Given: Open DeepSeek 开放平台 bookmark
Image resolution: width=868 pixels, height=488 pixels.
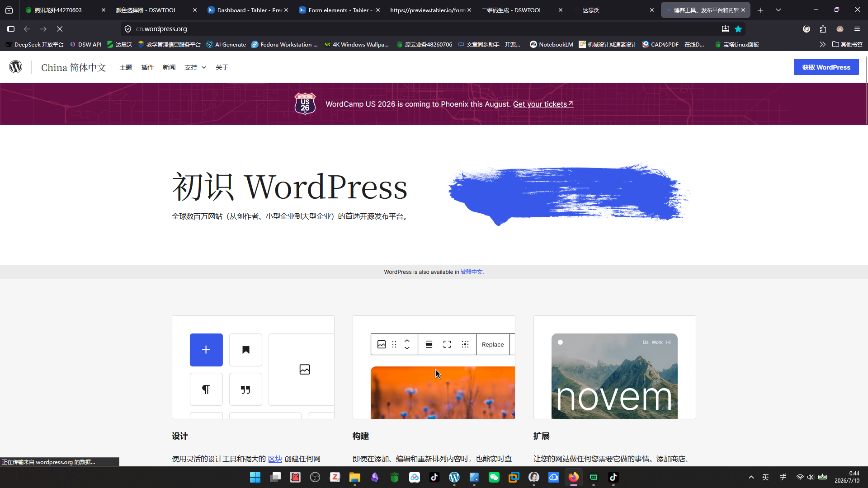Looking at the screenshot, I should pos(34,44).
